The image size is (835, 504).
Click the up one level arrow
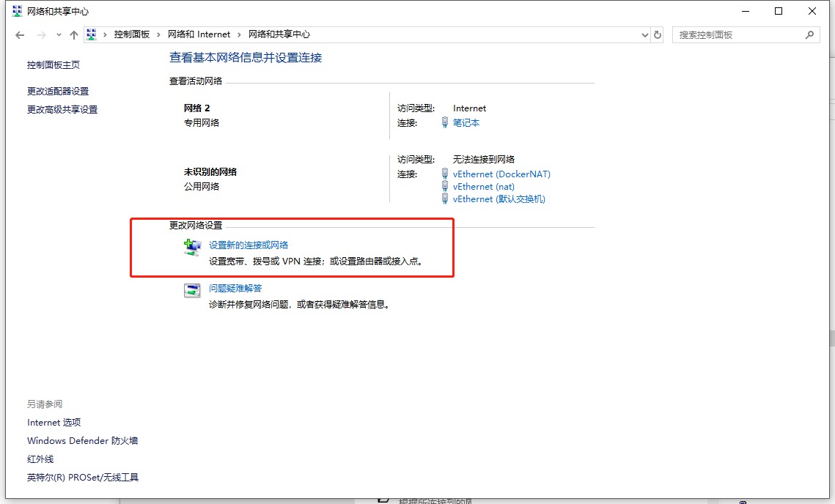click(73, 35)
